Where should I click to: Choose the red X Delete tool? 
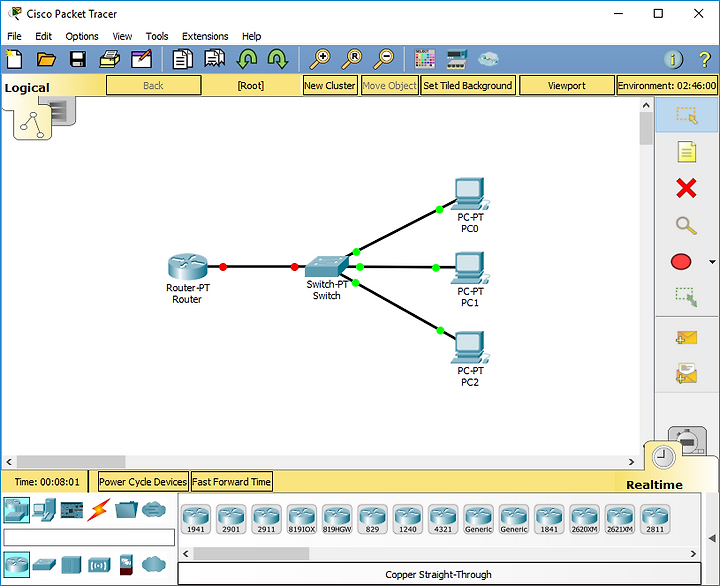[686, 188]
